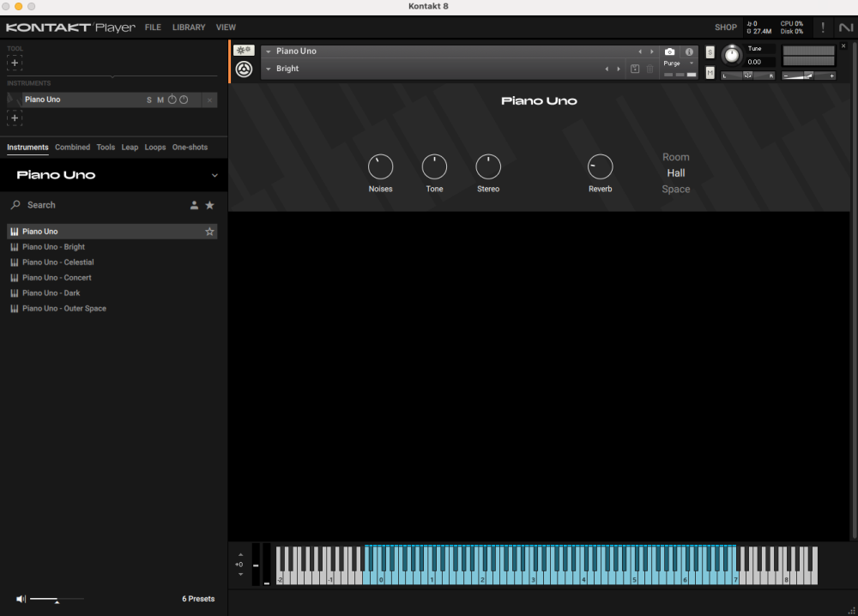
Task: Adjust the preview volume slider
Action: pyautogui.click(x=57, y=600)
